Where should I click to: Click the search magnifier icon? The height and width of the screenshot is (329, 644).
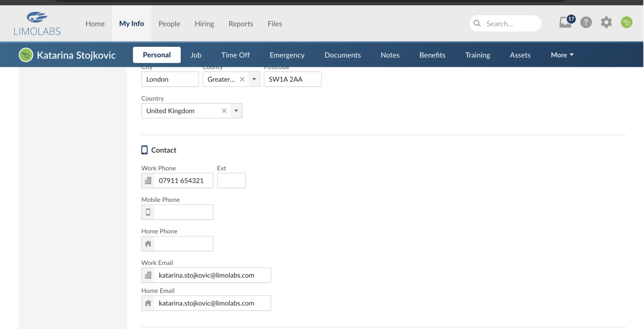pos(477,23)
